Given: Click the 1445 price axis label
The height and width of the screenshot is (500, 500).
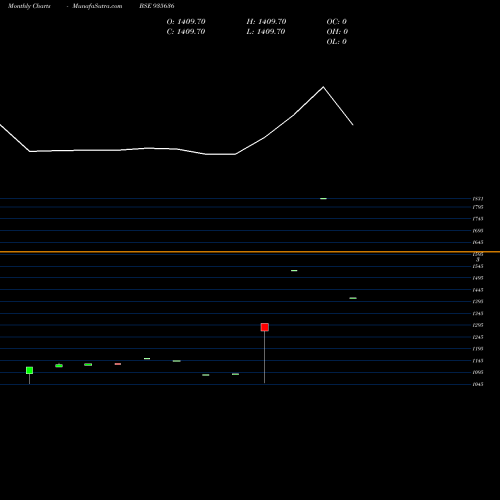Looking at the screenshot, I should pyautogui.click(x=478, y=290).
